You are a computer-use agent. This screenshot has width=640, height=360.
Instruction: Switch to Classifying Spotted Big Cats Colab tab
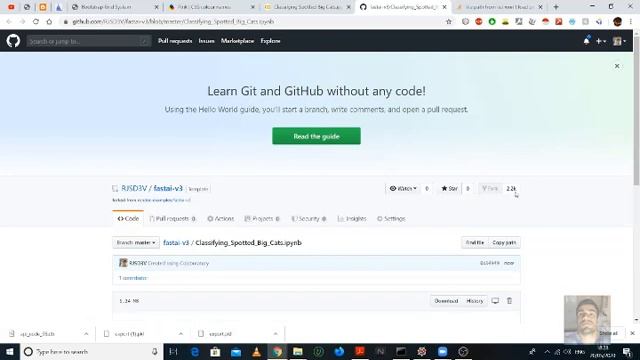coord(307,7)
